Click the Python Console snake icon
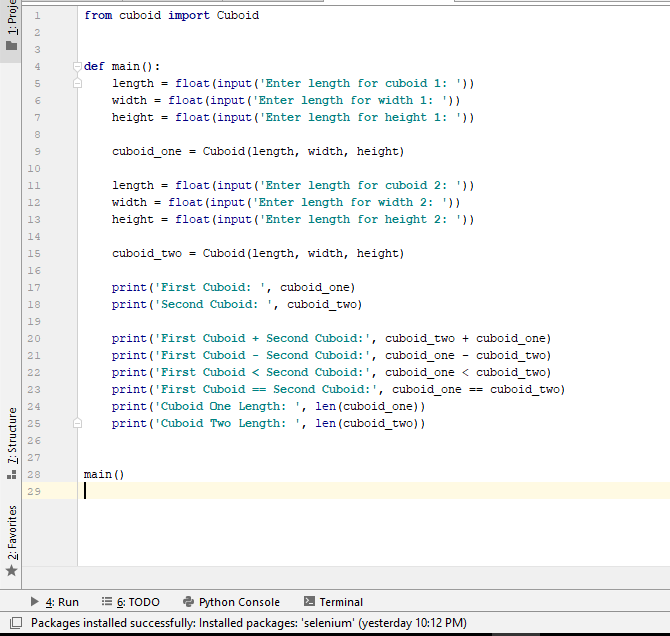 (188, 602)
